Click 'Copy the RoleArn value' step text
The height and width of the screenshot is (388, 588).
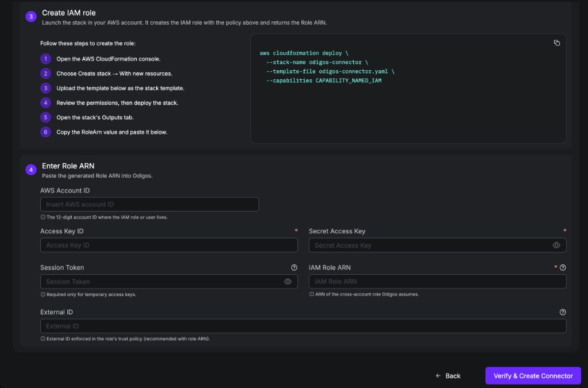tap(112, 132)
